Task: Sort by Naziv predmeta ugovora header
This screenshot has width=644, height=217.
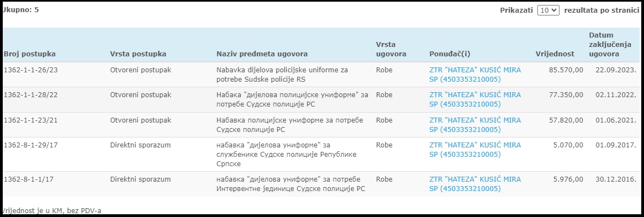Action: point(262,54)
